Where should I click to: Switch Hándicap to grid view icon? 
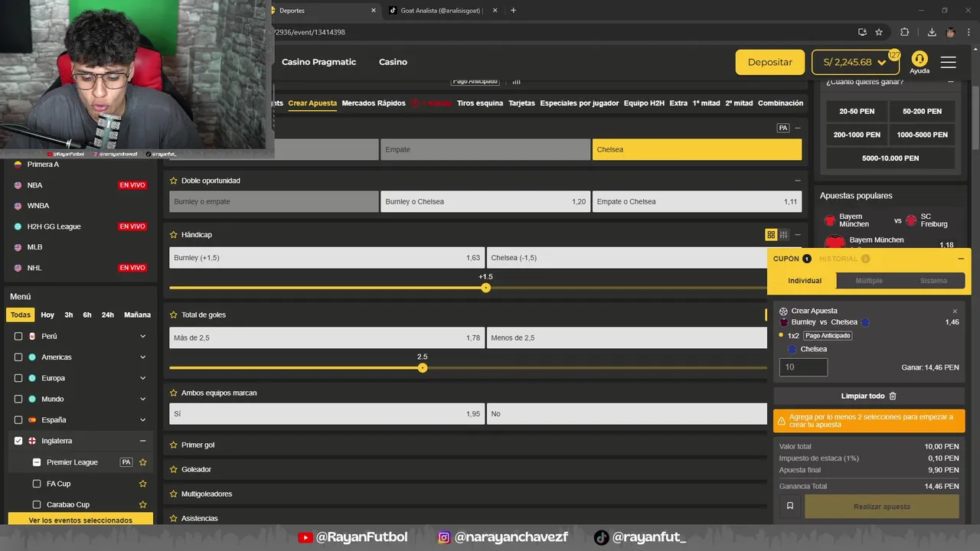point(771,235)
